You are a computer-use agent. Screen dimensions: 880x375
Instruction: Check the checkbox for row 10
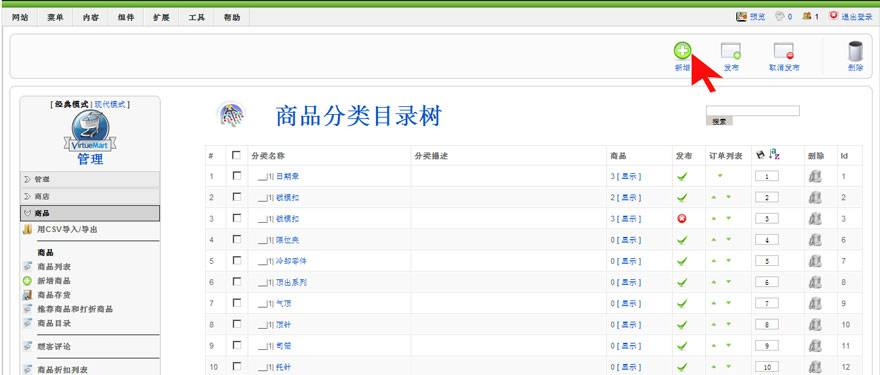click(236, 367)
